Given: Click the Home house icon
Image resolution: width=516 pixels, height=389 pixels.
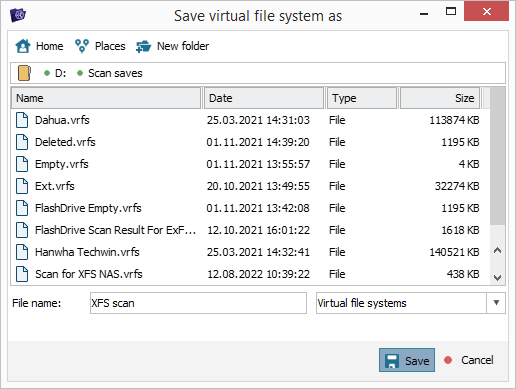Looking at the screenshot, I should [x=23, y=46].
